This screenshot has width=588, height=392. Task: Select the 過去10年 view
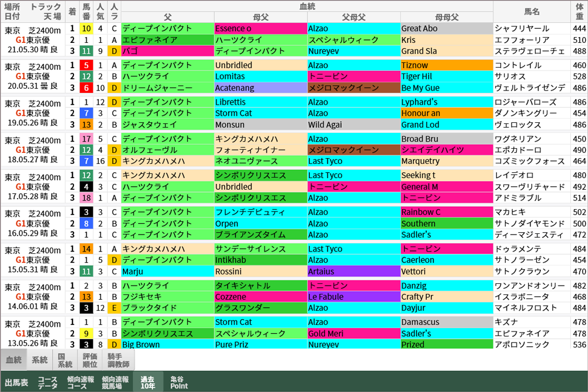point(149,383)
